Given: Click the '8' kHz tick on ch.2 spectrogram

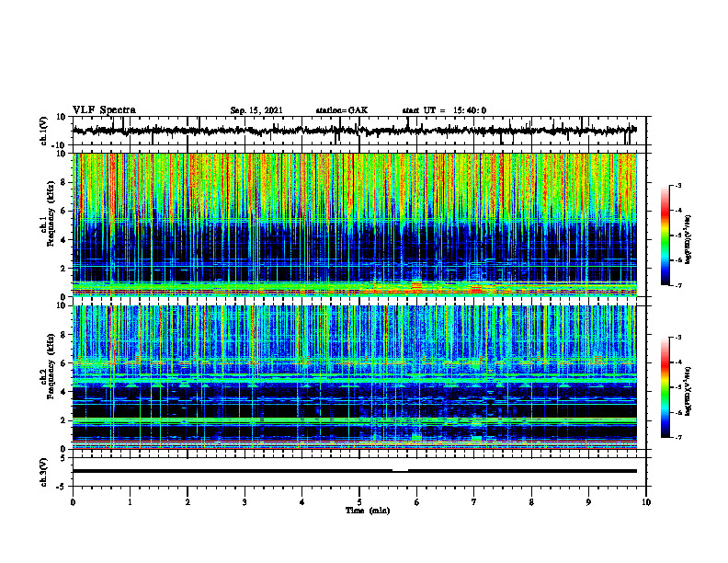Looking at the screenshot, I should 63,335.
